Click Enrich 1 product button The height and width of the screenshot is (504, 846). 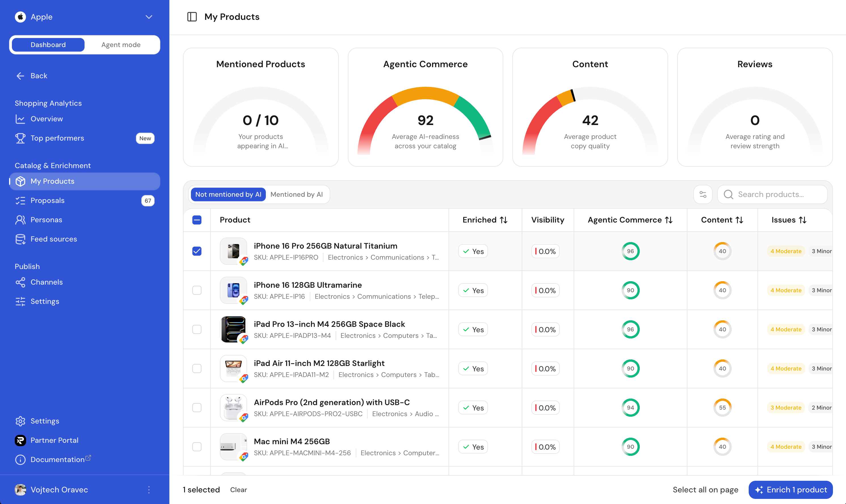pos(790,489)
